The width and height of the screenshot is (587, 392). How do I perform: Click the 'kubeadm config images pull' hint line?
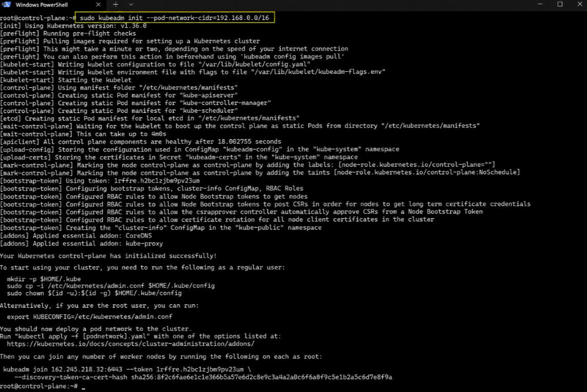click(172, 57)
